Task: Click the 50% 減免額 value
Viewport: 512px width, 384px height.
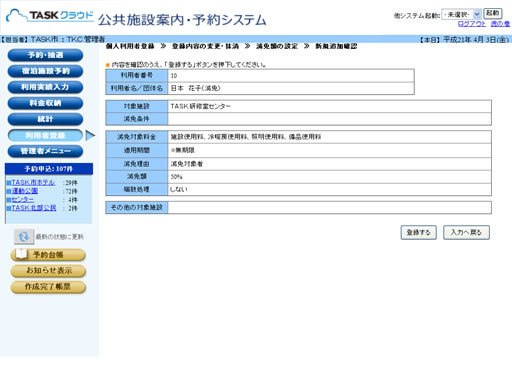Action: coord(176,177)
